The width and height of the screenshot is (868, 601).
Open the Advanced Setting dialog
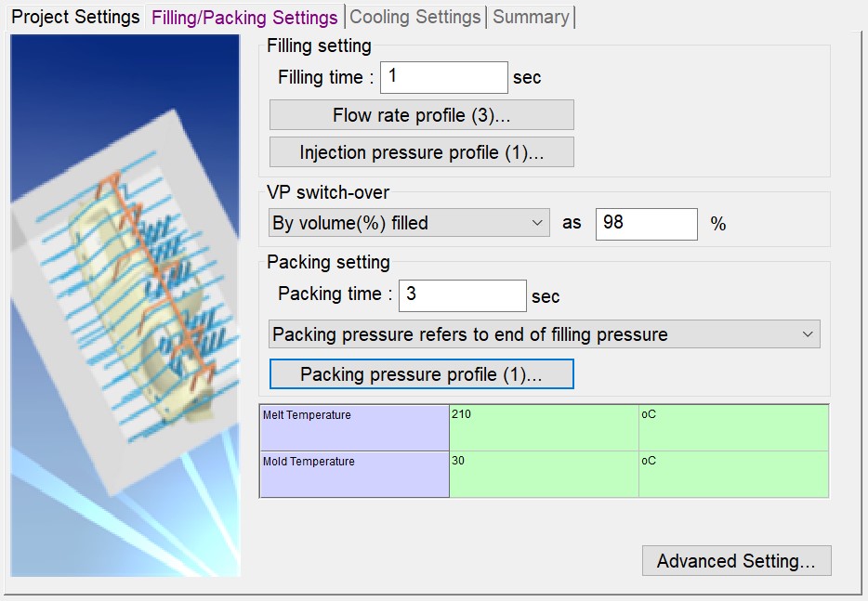736,561
